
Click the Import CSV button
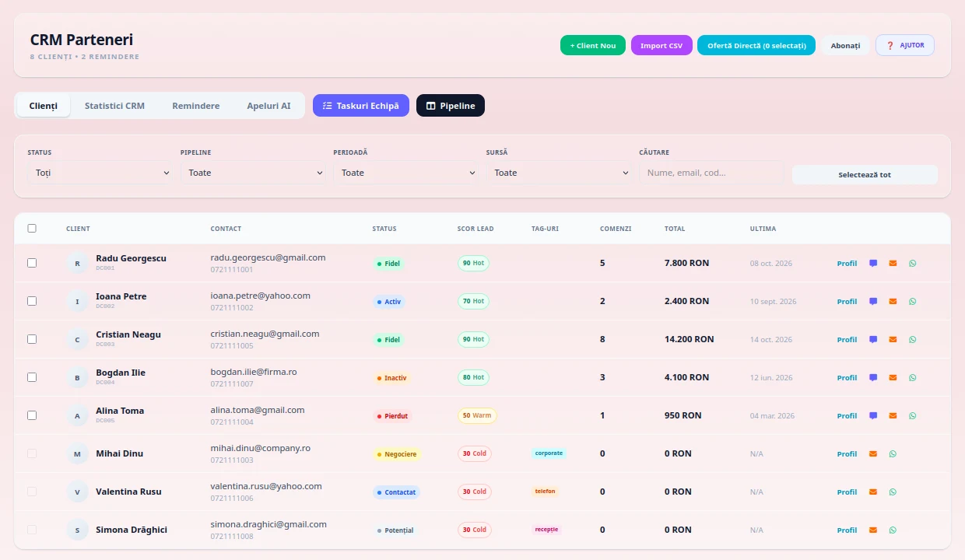click(661, 45)
